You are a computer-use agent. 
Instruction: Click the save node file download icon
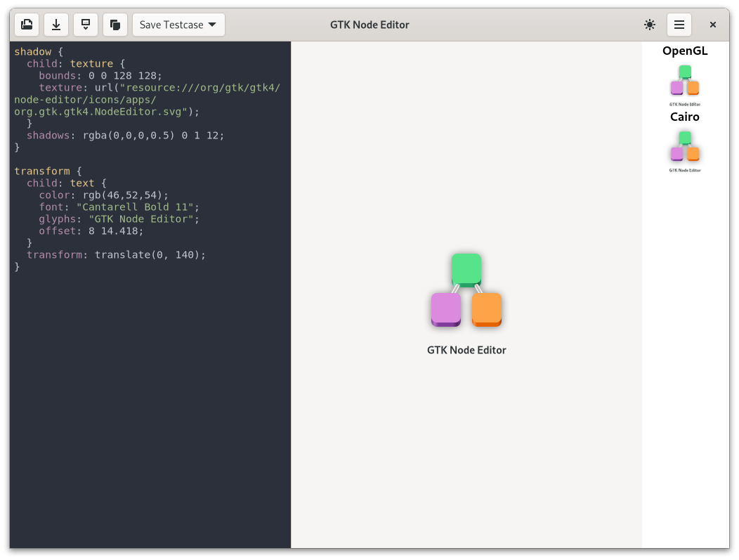tap(56, 25)
